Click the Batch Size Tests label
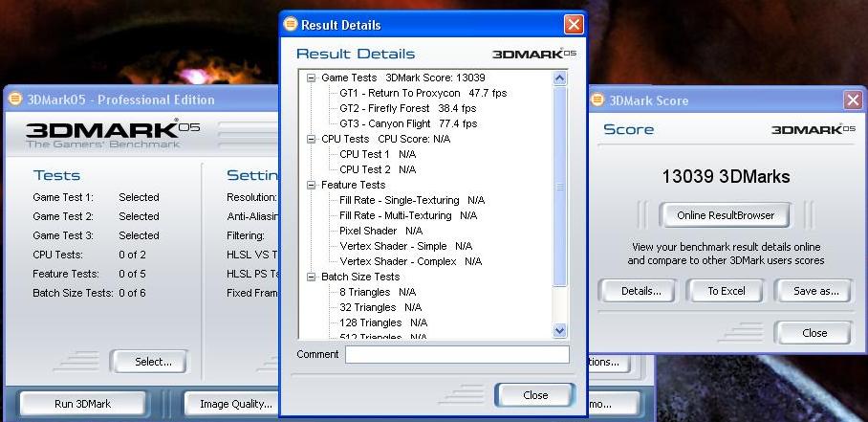This screenshot has width=868, height=422. point(360,277)
